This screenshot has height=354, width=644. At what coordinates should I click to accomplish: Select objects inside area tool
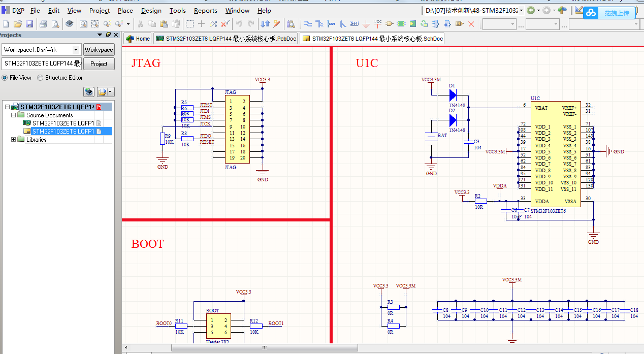[189, 24]
